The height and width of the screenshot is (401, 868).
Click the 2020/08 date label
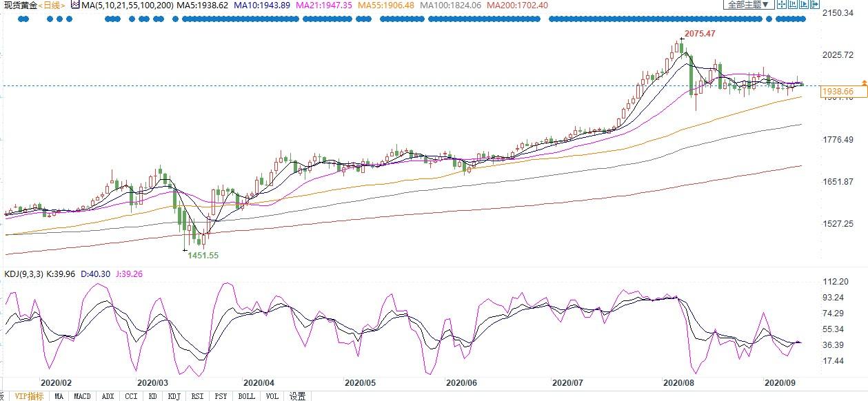pos(678,382)
